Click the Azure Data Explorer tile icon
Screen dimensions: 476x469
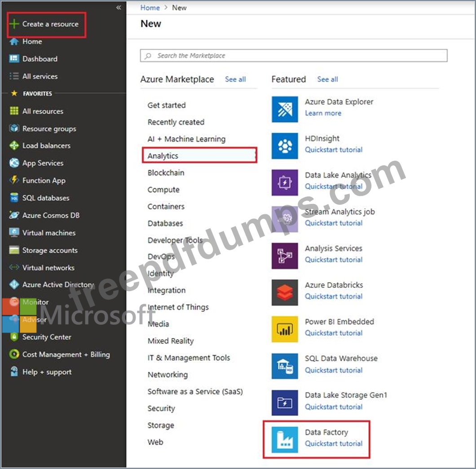click(x=285, y=109)
